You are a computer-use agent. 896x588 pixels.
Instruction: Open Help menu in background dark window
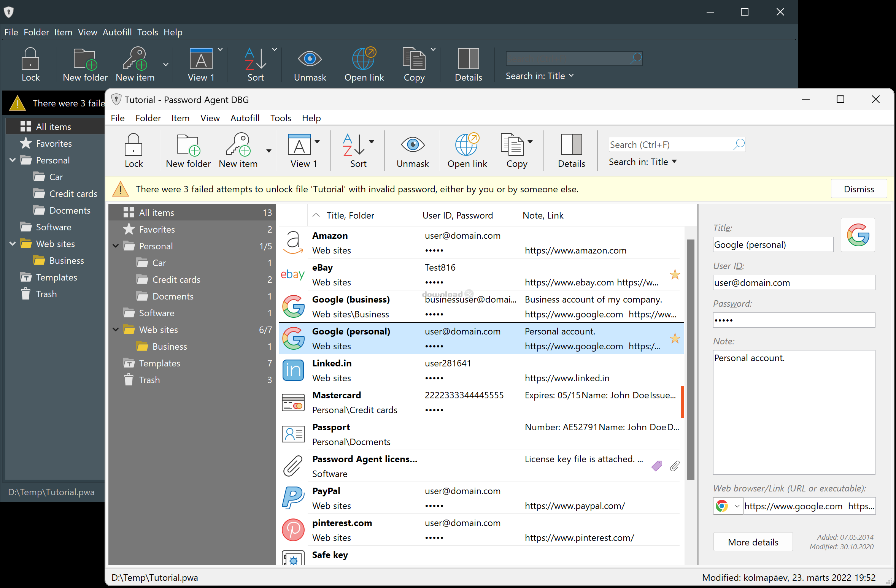tap(173, 32)
